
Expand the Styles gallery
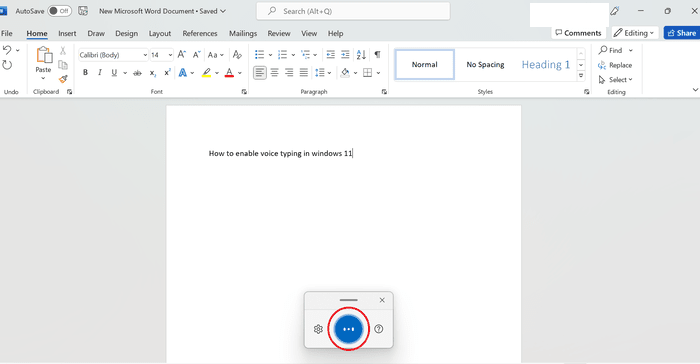click(581, 76)
